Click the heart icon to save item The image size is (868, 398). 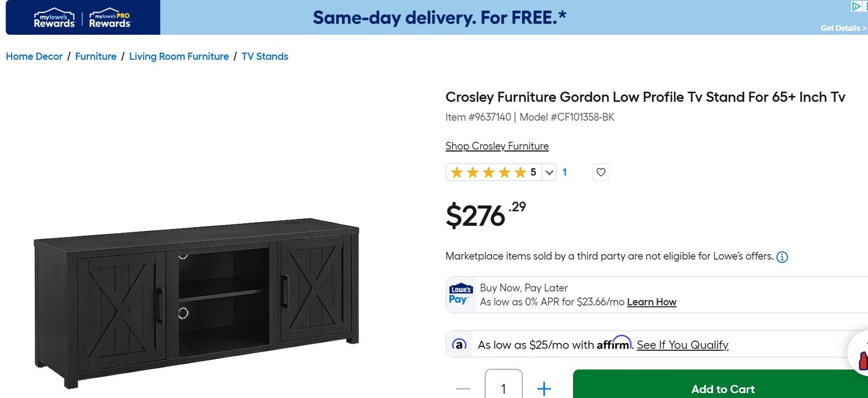pyautogui.click(x=601, y=172)
